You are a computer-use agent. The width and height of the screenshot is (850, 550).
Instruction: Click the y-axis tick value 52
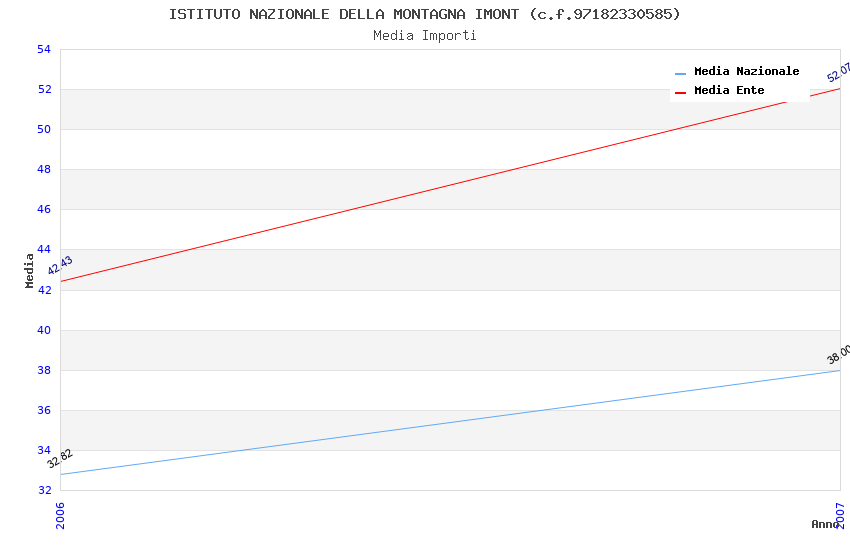pyautogui.click(x=44, y=89)
